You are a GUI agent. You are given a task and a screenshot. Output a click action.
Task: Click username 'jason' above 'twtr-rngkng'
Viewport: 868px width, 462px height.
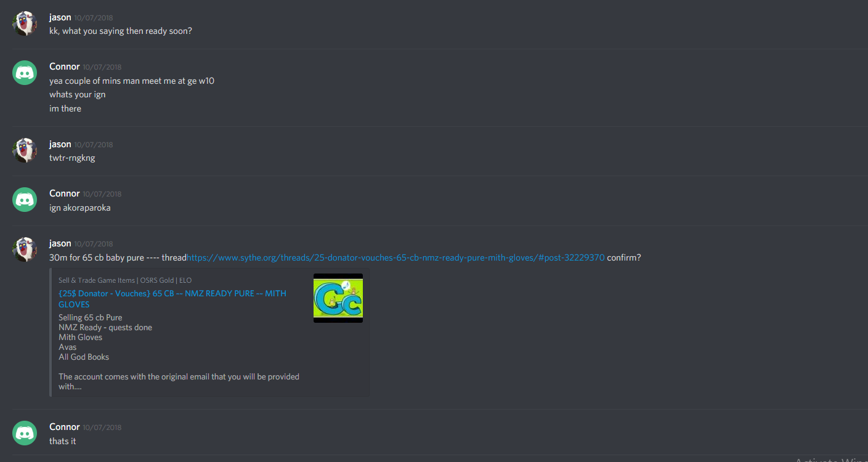pos(60,144)
